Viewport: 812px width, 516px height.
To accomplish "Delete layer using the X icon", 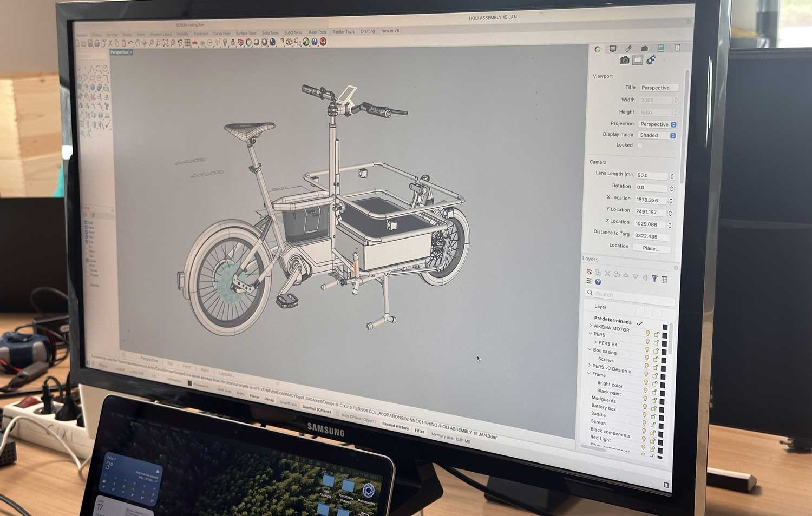I will click(607, 274).
